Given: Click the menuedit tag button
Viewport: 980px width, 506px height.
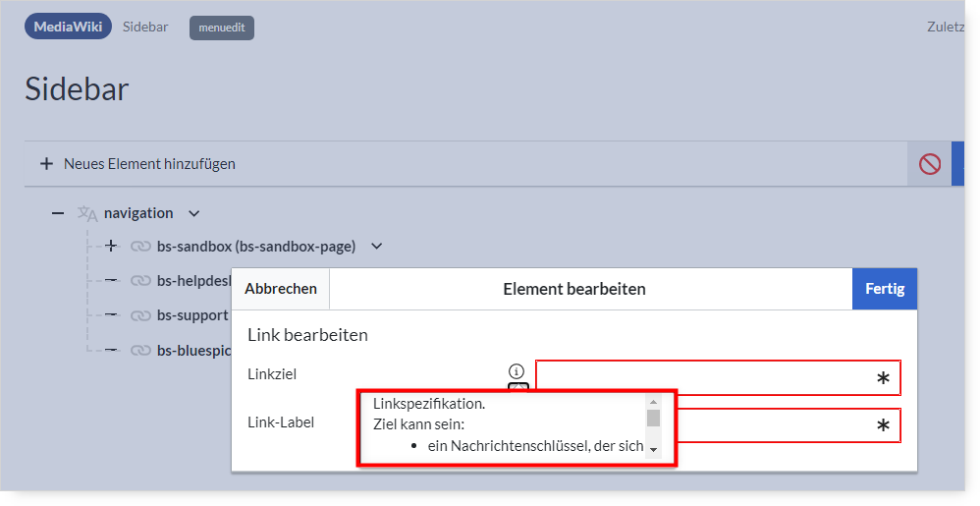Looking at the screenshot, I should [x=222, y=28].
